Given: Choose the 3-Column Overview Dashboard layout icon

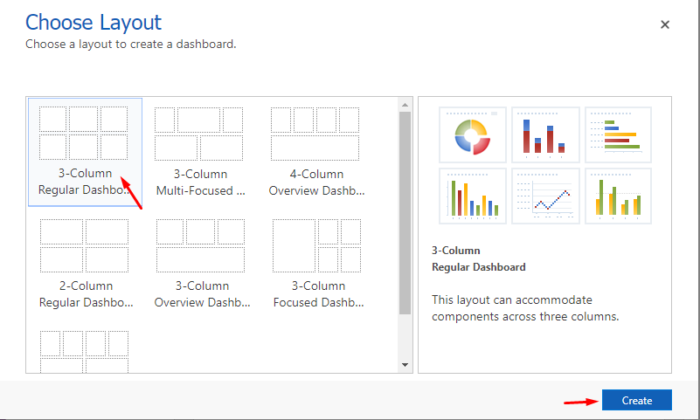Looking at the screenshot, I should pyautogui.click(x=200, y=245).
